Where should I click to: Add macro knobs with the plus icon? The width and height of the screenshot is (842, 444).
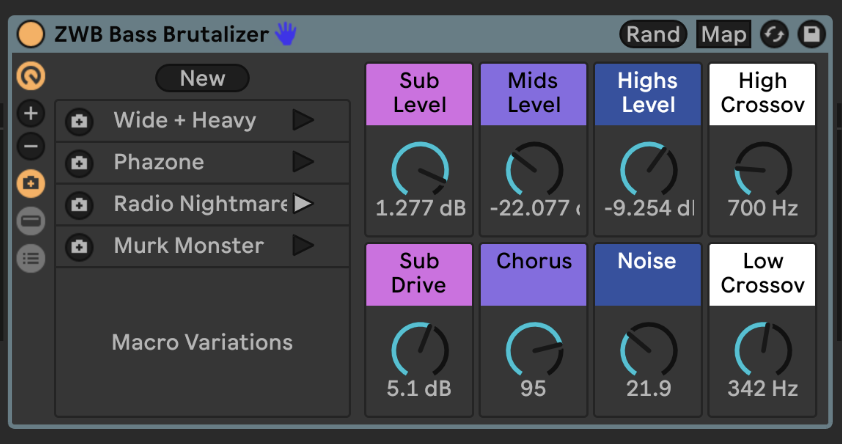click(31, 113)
